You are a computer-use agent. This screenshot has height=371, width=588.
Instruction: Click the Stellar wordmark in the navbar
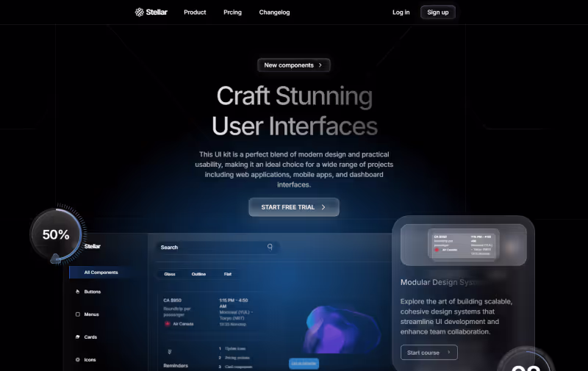tap(157, 12)
